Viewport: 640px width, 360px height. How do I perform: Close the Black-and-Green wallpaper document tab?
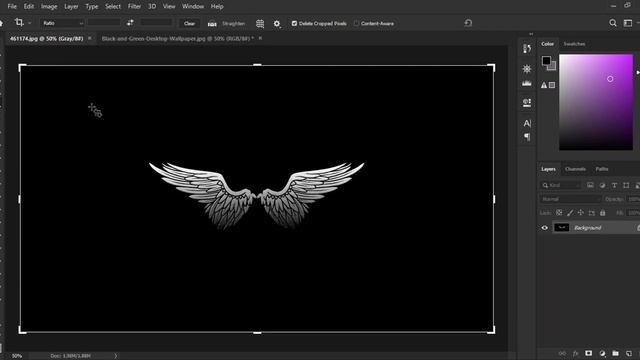click(x=260, y=38)
